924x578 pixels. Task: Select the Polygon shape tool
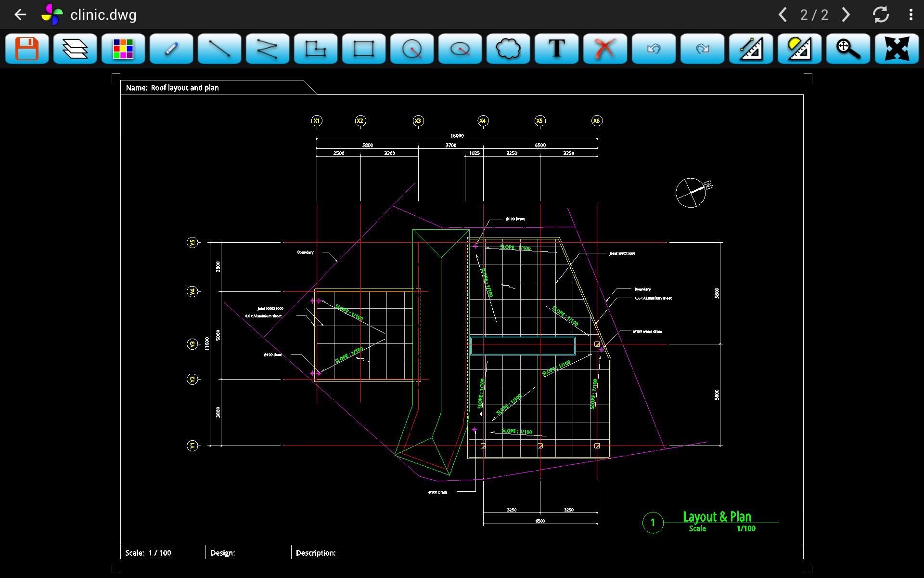click(x=316, y=49)
